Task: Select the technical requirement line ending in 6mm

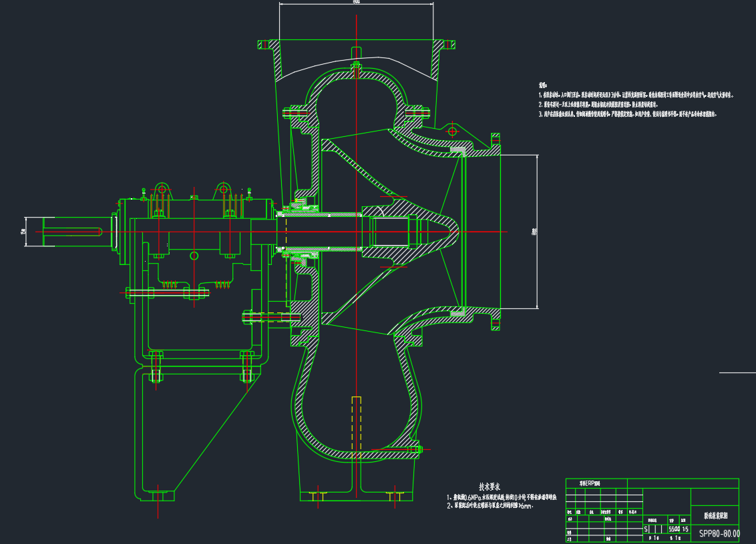Action: (490, 507)
